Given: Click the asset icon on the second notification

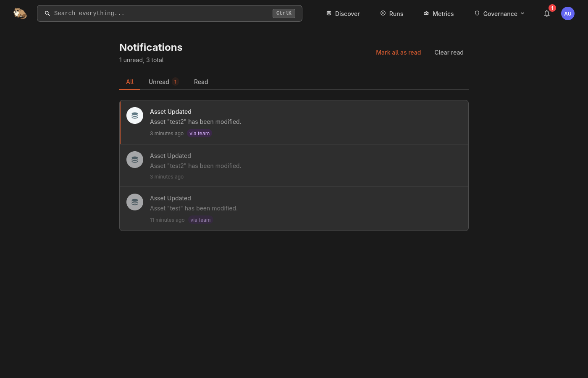Looking at the screenshot, I should (x=135, y=160).
